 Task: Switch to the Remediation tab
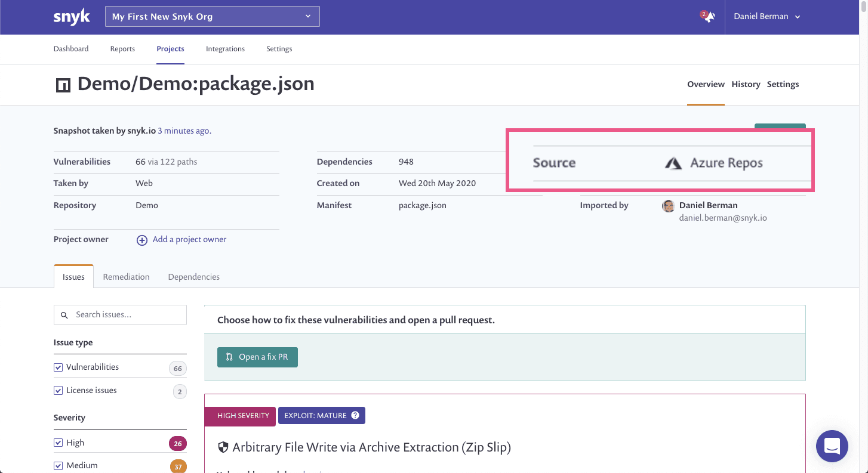[x=126, y=277]
